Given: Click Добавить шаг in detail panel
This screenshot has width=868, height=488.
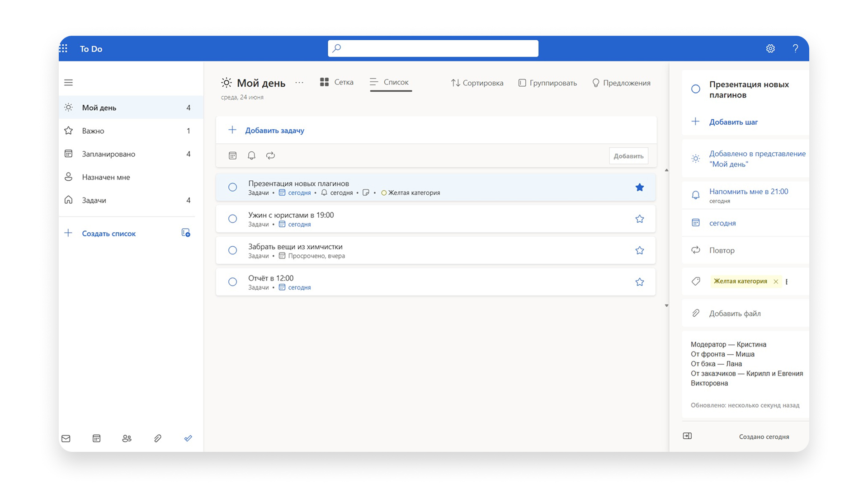Looking at the screenshot, I should [733, 122].
